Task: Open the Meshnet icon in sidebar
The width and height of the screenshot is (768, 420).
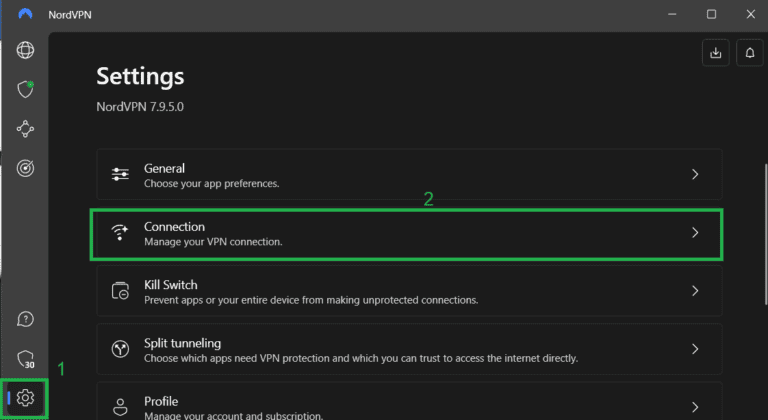Action: (x=25, y=129)
